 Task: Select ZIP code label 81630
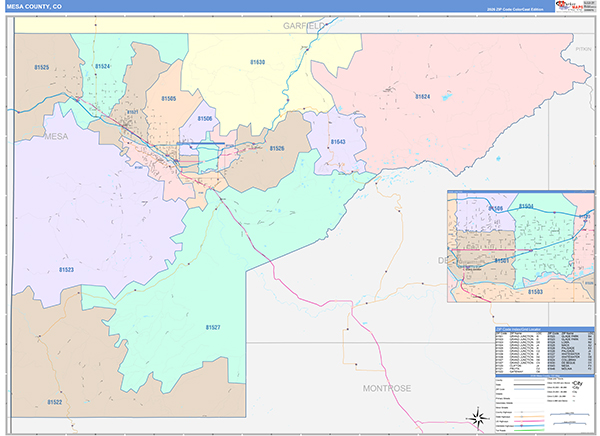pos(257,62)
